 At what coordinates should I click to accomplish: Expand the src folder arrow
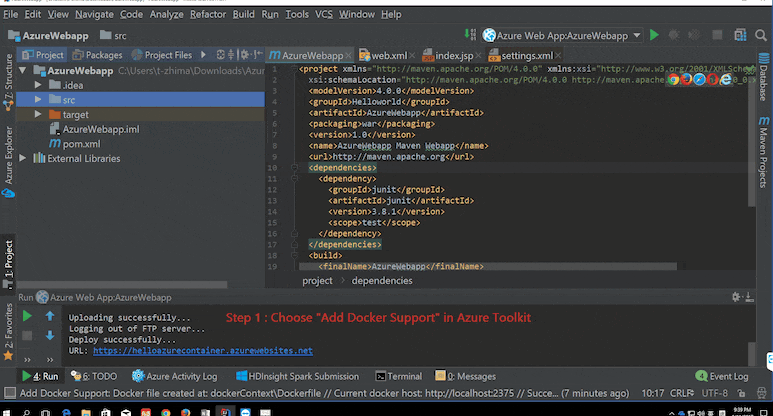[38, 100]
